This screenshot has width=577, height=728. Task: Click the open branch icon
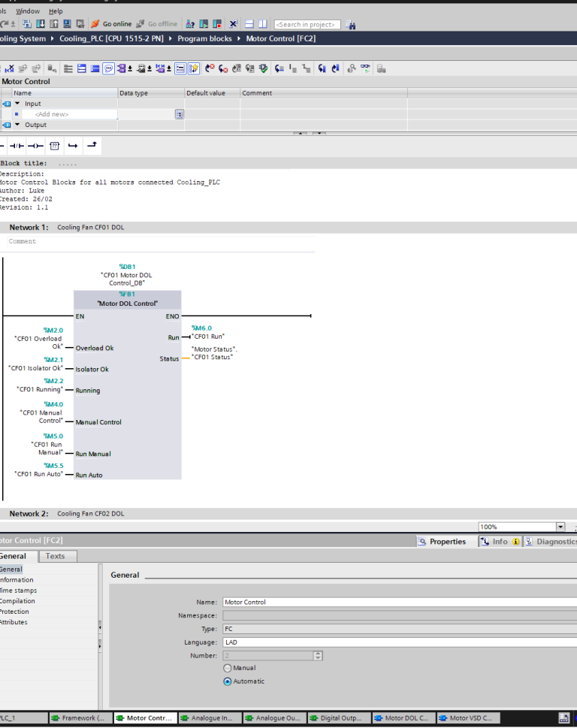coord(73,146)
